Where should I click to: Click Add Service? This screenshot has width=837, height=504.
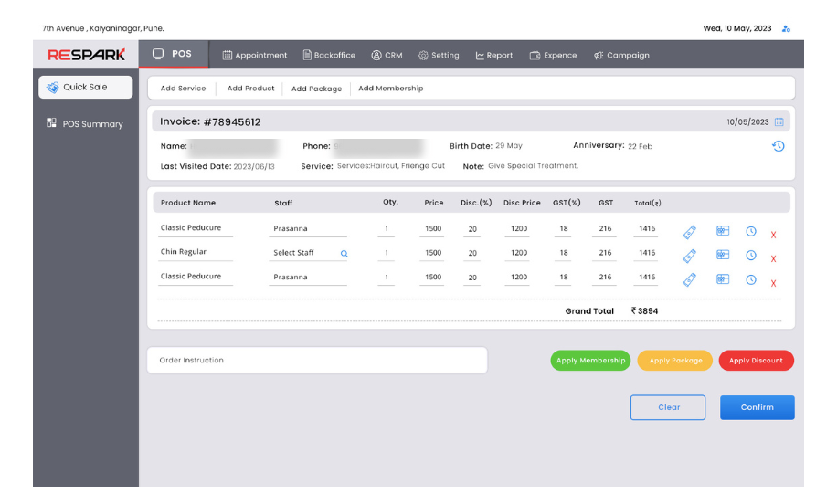[183, 89]
